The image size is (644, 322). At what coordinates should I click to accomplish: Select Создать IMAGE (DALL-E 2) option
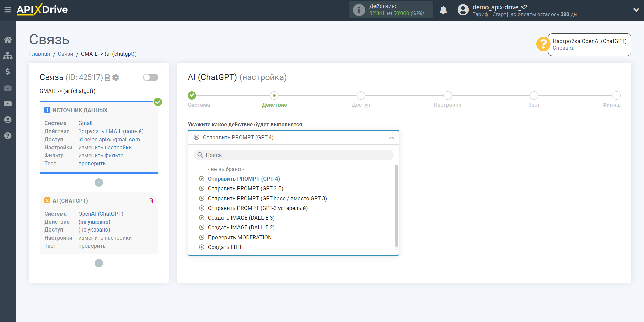point(241,227)
